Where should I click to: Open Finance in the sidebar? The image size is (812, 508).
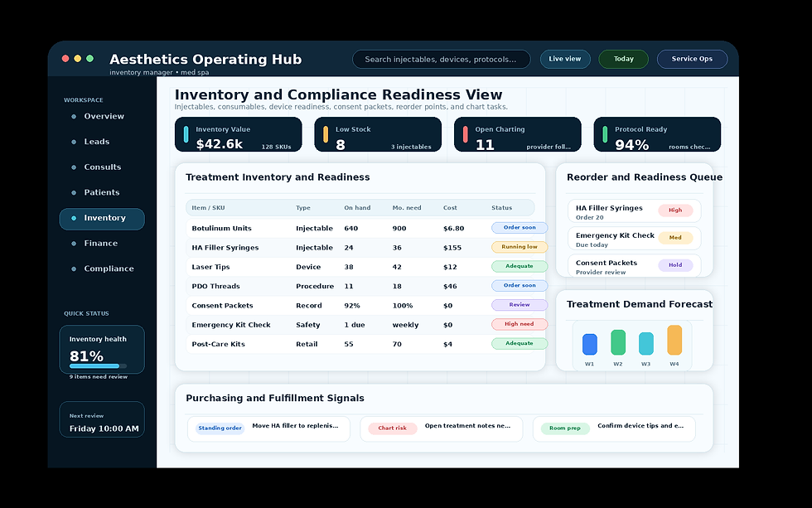pos(102,244)
